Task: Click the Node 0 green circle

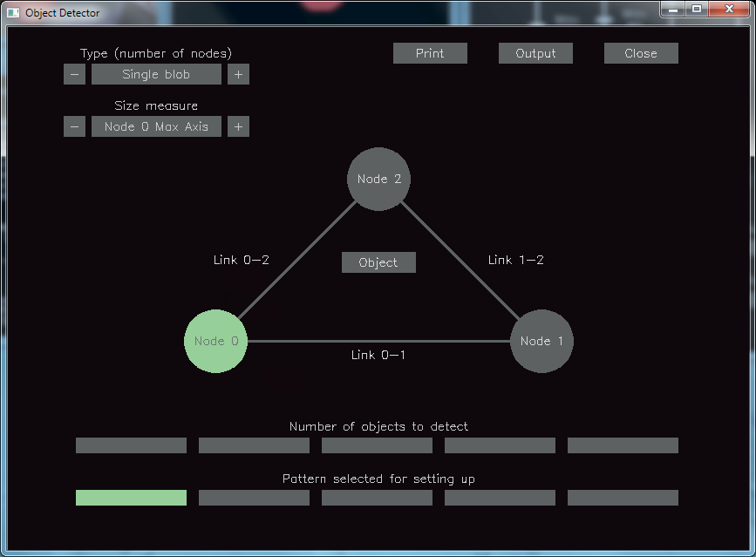Action: click(215, 341)
